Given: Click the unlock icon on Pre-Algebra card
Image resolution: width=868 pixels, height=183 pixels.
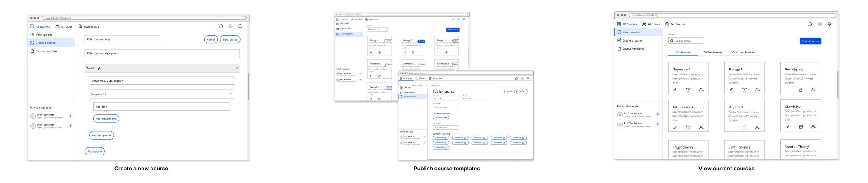Looking at the screenshot, I should (x=801, y=89).
